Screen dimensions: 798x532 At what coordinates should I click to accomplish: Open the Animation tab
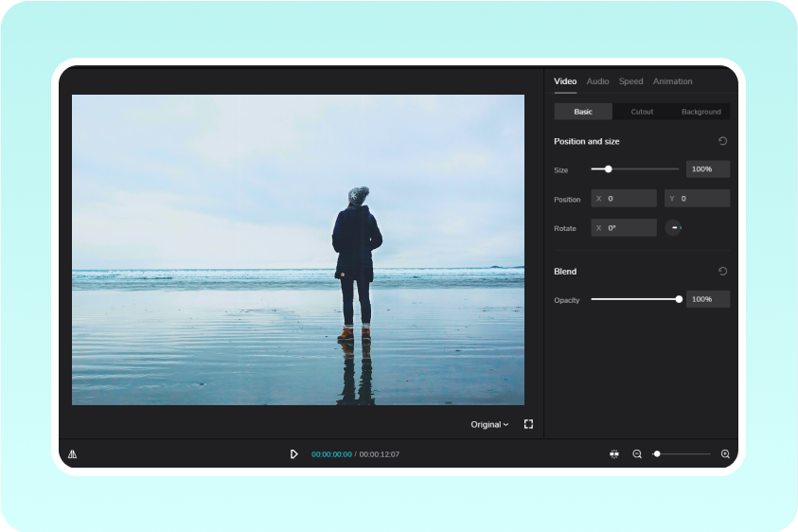[x=672, y=81]
